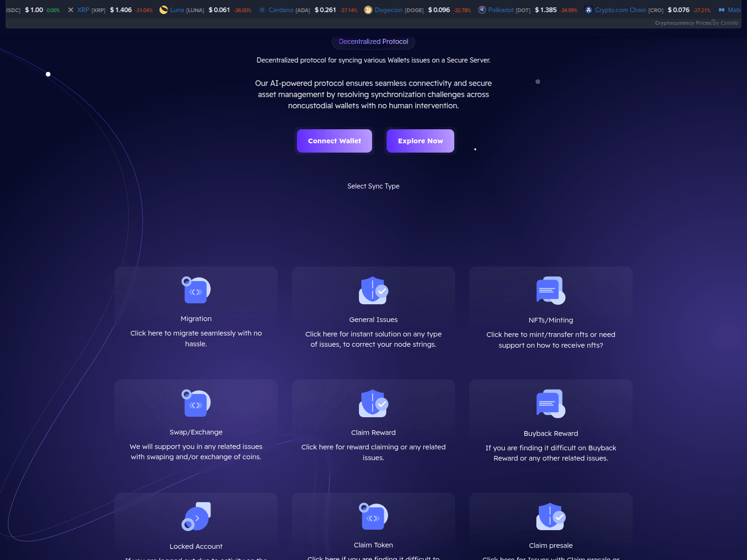
Task: Select the Polkadot icon in the price bar
Action: click(x=481, y=9)
